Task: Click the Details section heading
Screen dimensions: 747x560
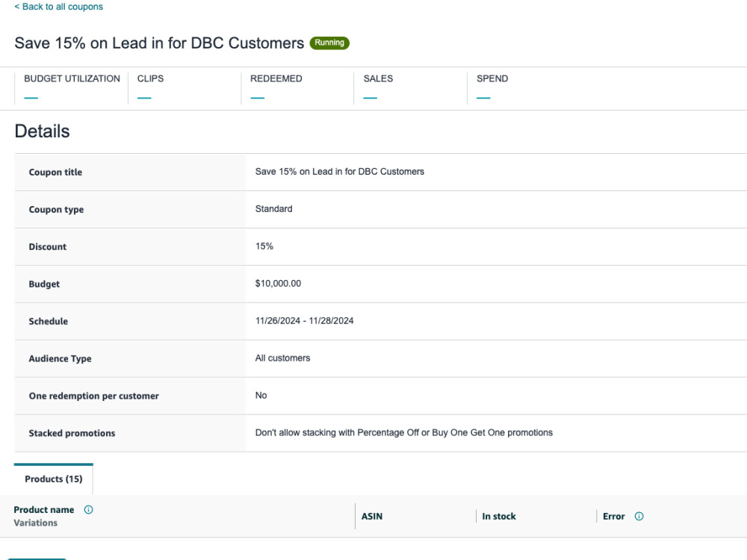Action: pyautogui.click(x=42, y=131)
